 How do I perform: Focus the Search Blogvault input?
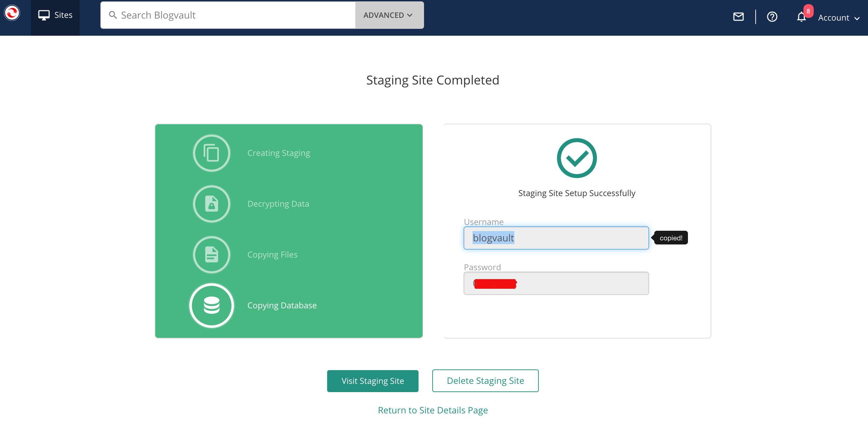(x=234, y=15)
